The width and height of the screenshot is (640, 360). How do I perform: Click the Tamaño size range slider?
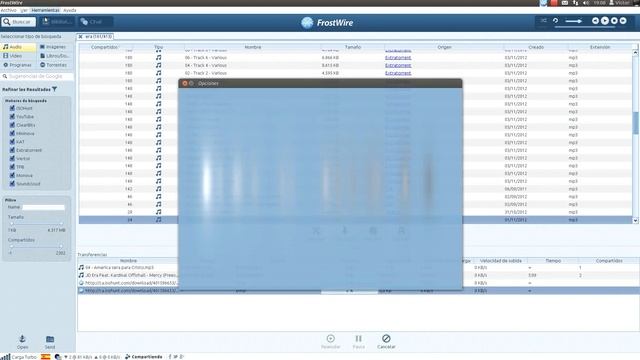[36, 224]
